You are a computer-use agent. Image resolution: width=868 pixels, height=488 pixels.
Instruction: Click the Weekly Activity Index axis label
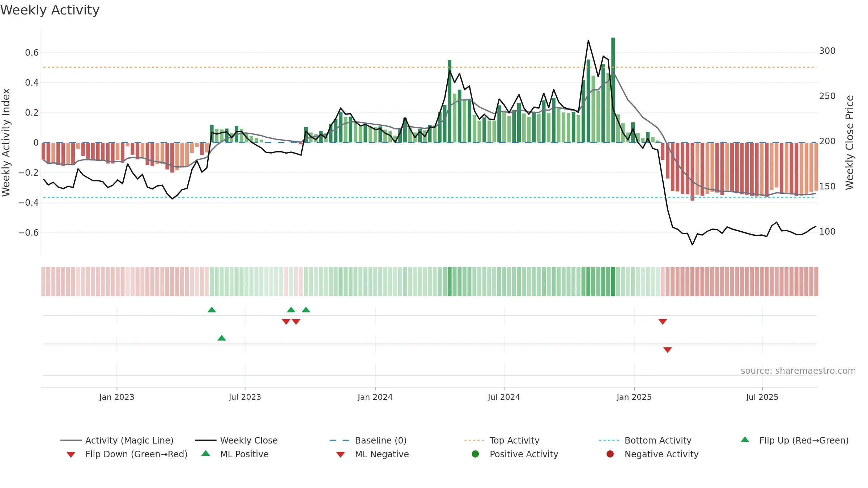pyautogui.click(x=6, y=142)
